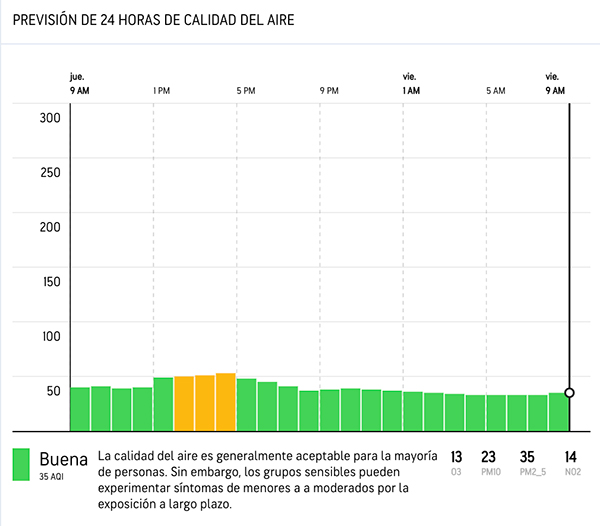Select the jue. 9 AM start label
The width and height of the screenshot is (600, 526).
(x=80, y=84)
